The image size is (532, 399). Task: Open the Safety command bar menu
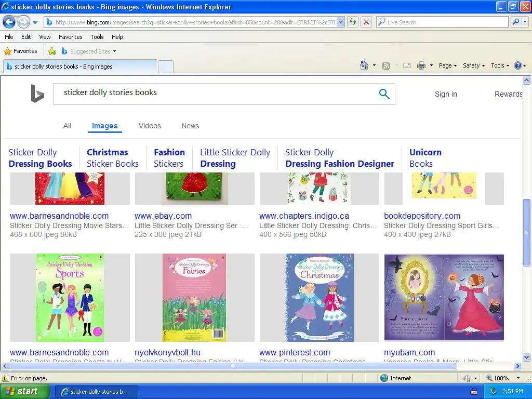(x=474, y=65)
